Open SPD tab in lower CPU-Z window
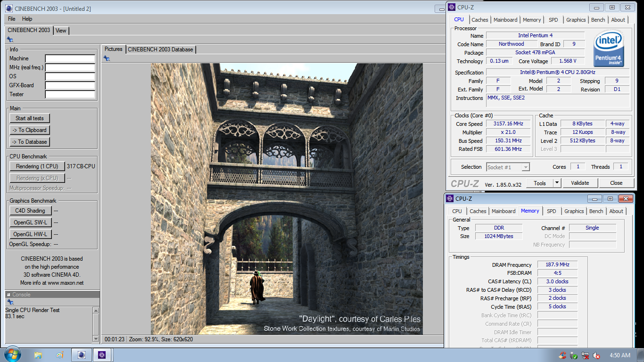644x362 pixels. click(552, 211)
